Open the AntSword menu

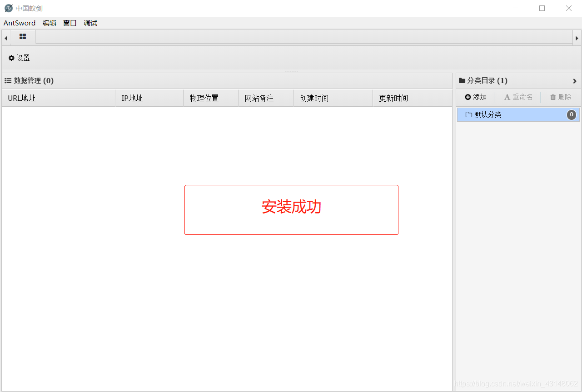point(20,23)
